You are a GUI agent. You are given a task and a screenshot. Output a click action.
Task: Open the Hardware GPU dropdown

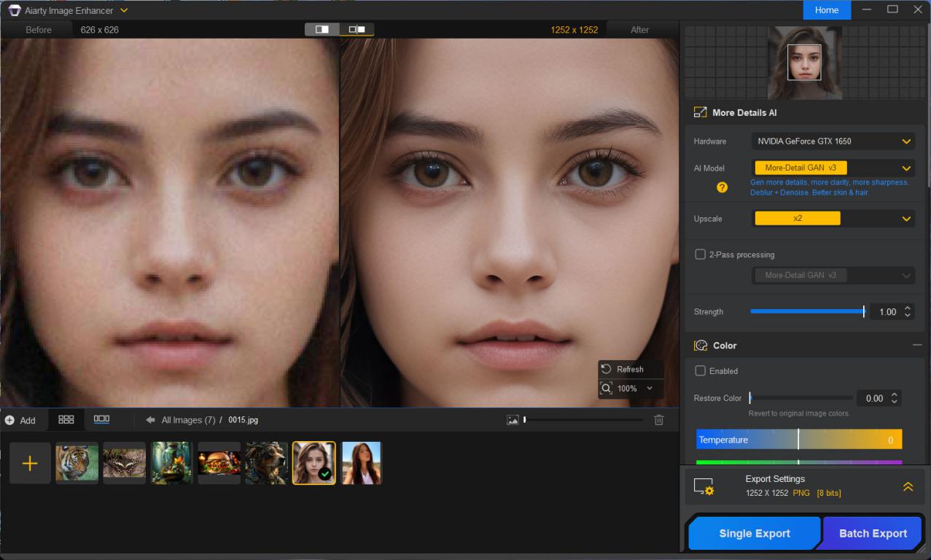pyautogui.click(x=833, y=141)
